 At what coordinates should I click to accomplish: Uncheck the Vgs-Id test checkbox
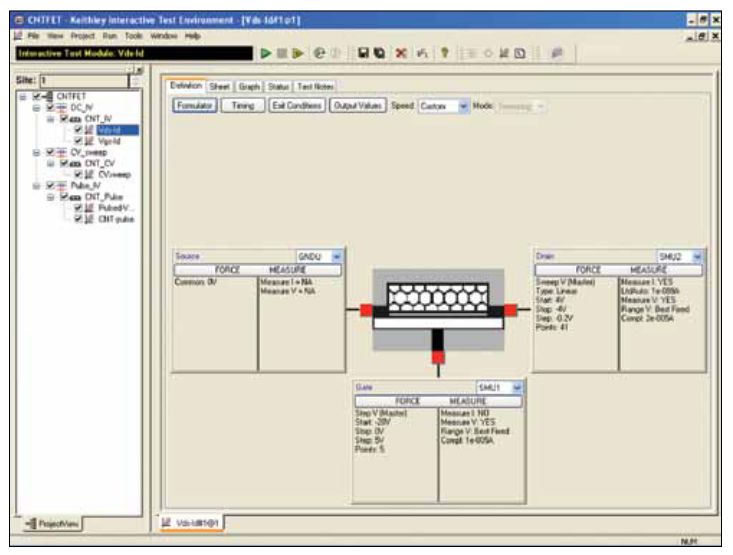coord(78,141)
